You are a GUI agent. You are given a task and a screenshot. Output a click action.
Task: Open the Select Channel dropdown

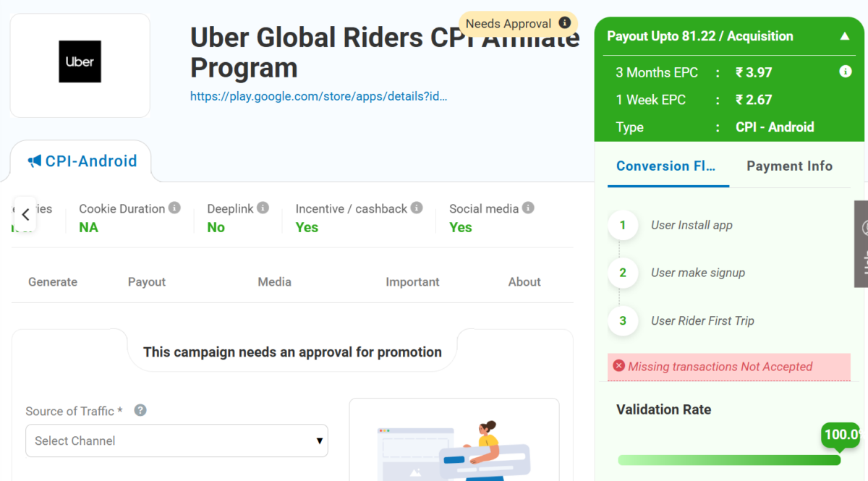[x=176, y=440]
